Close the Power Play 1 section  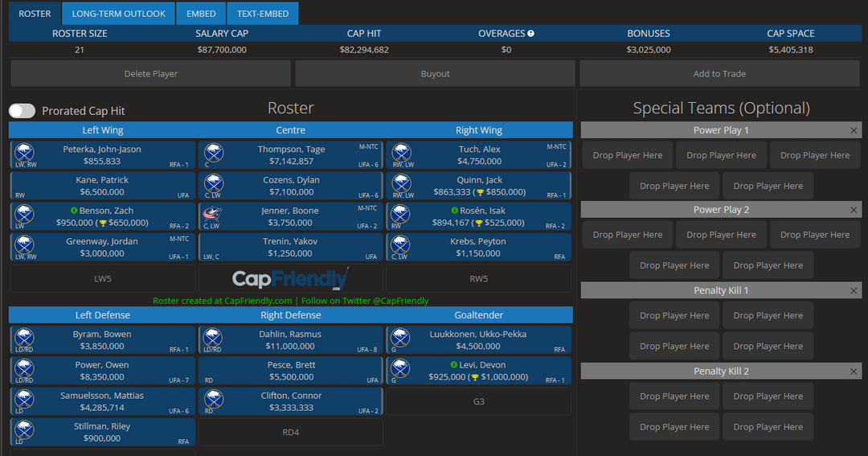(854, 130)
